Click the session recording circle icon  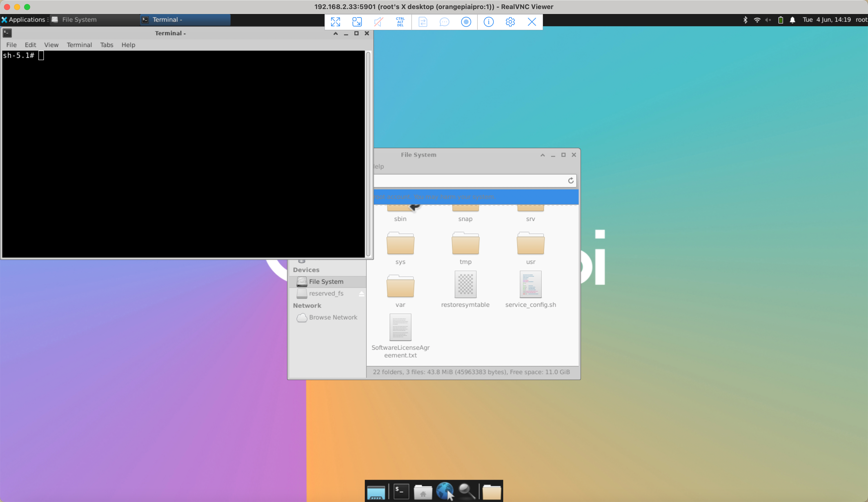tap(466, 22)
